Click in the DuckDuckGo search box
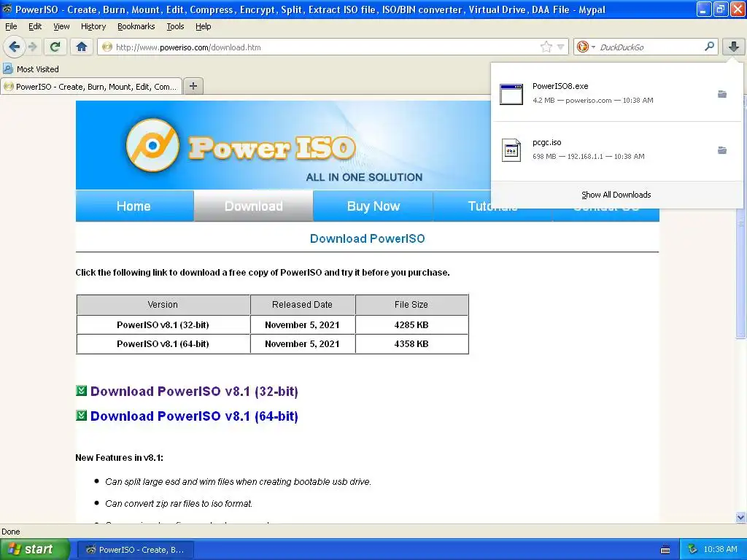The height and width of the screenshot is (560, 747). 650,47
